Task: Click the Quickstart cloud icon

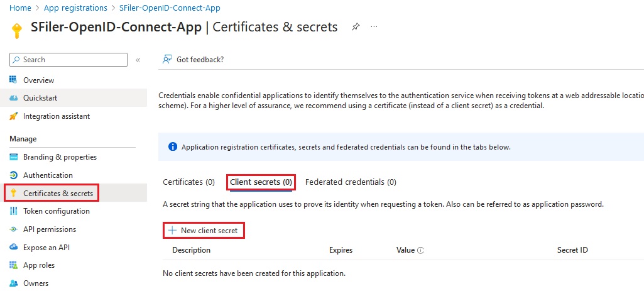Action: tap(14, 98)
